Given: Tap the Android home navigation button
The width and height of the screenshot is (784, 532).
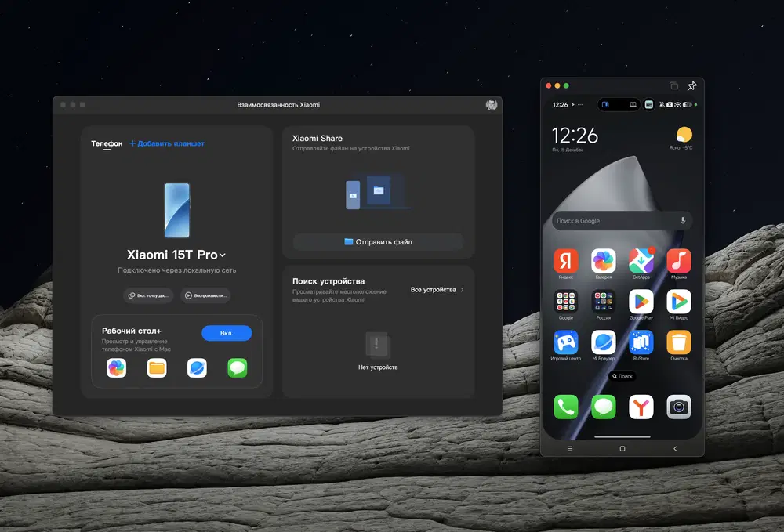Looking at the screenshot, I should pyautogui.click(x=622, y=449).
